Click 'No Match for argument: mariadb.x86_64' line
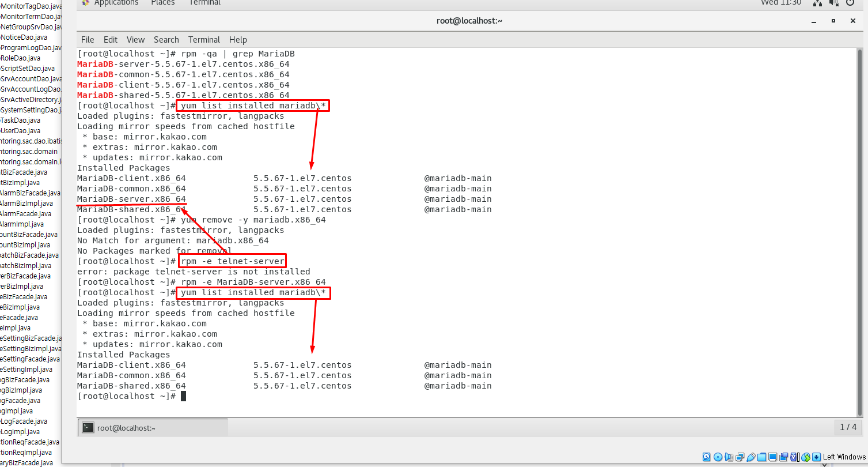The height and width of the screenshot is (467, 868). click(173, 240)
